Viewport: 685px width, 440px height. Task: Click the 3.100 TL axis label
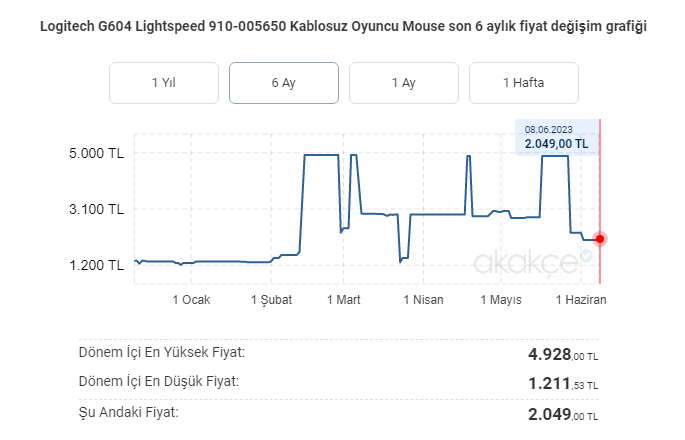click(x=96, y=210)
